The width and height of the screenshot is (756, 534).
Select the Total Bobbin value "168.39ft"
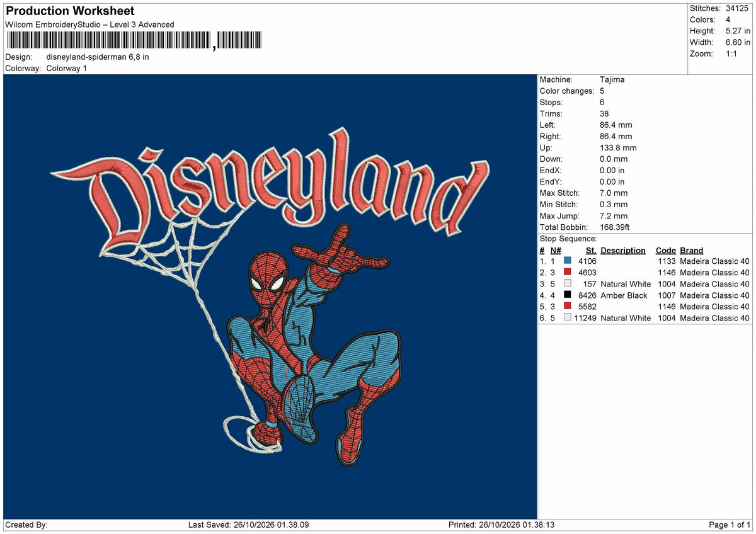pyautogui.click(x=615, y=227)
